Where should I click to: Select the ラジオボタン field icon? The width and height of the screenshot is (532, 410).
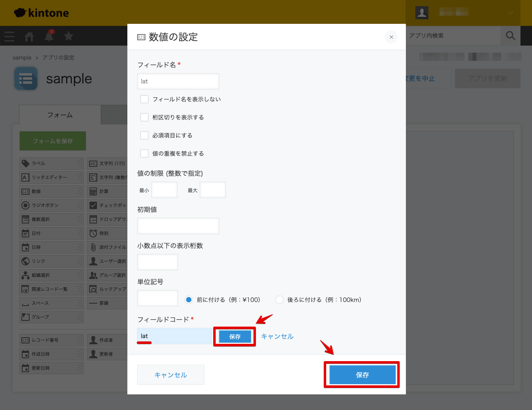(25, 205)
